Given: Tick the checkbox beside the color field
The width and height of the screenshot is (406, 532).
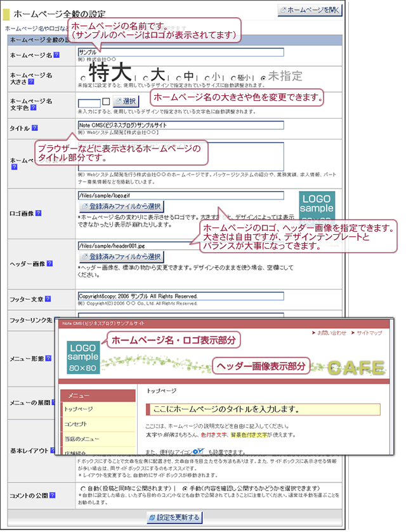Looking at the screenshot, I should pyautogui.click(x=106, y=101).
